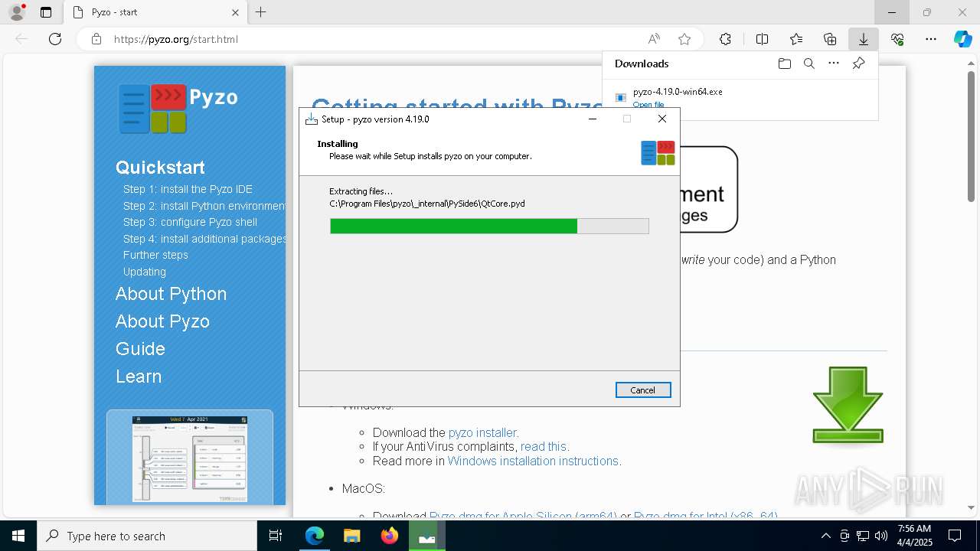Activate Read aloud icon in address bar
980x551 pixels.
click(654, 39)
